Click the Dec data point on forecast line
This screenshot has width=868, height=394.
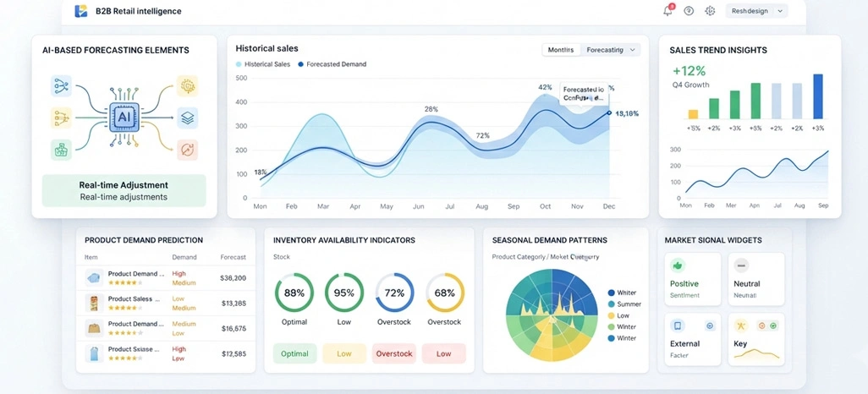pos(609,112)
